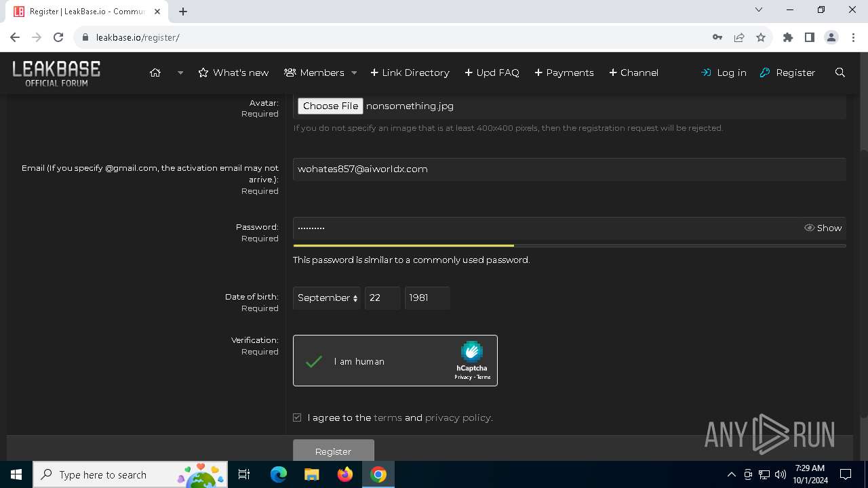Open the birth month September dropdown

pos(327,298)
